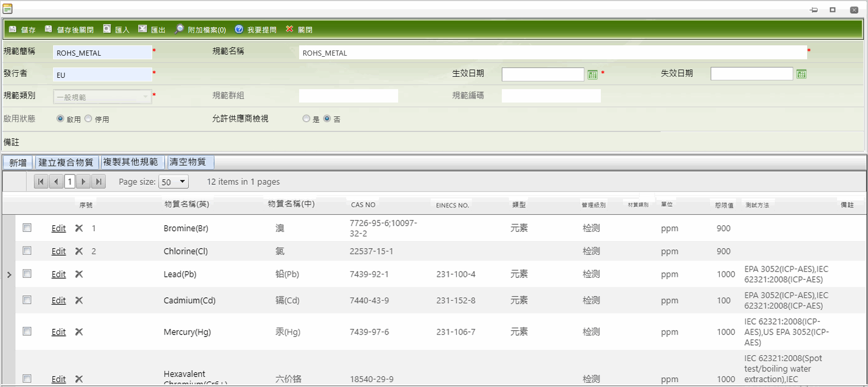Click the pin icon in title bar
Image resolution: width=868 pixels, height=387 pixels.
point(814,10)
